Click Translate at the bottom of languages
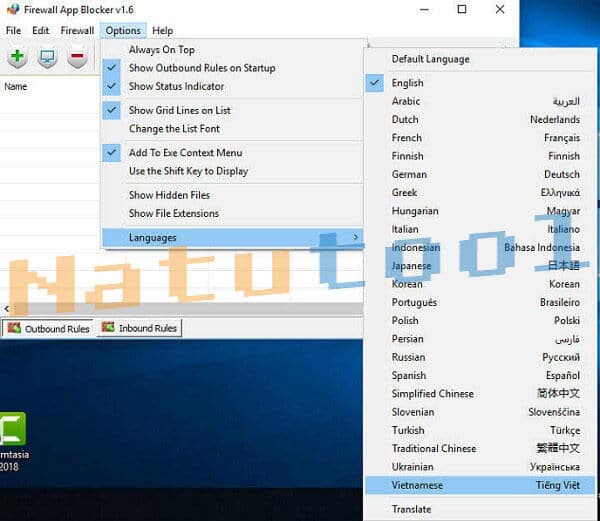Screen dimensions: 600x521 [411, 509]
